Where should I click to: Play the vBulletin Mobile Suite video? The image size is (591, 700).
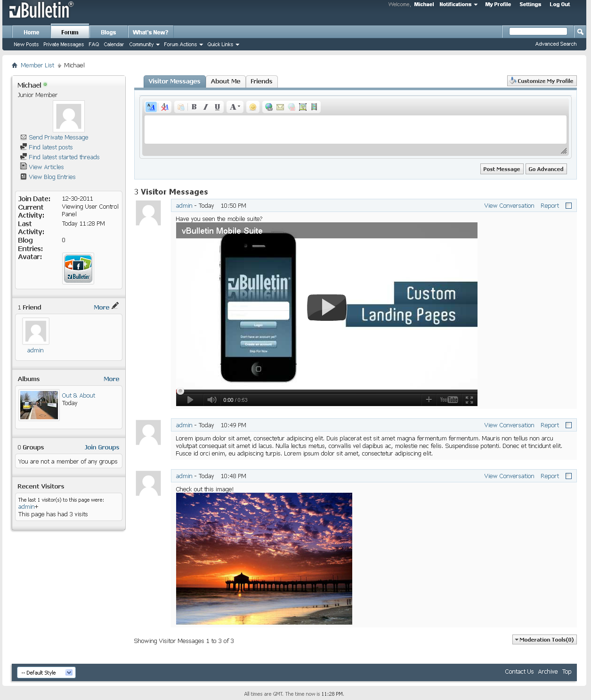point(327,307)
